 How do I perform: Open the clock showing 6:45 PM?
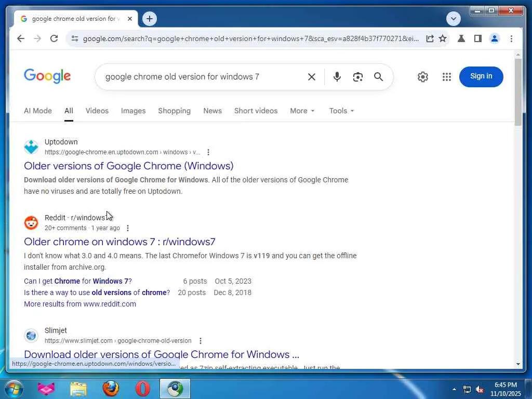click(x=506, y=389)
